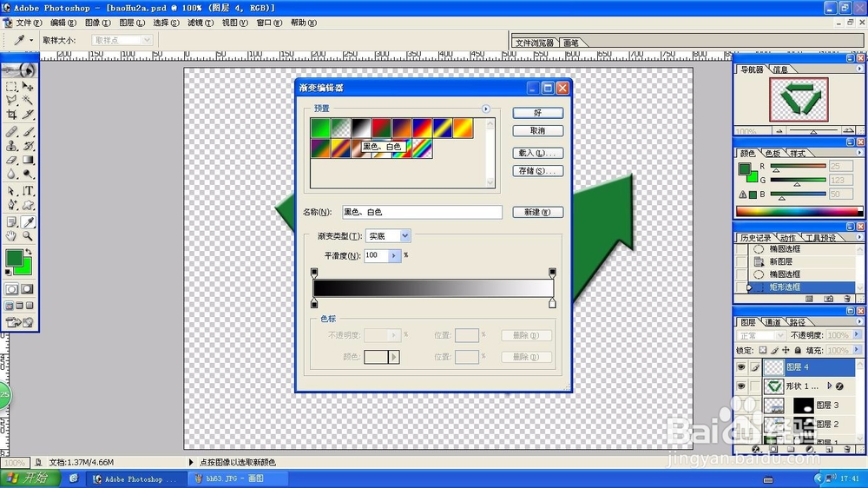This screenshot has width=868, height=488.
Task: Select the History Brush tool
Action: pos(28,146)
